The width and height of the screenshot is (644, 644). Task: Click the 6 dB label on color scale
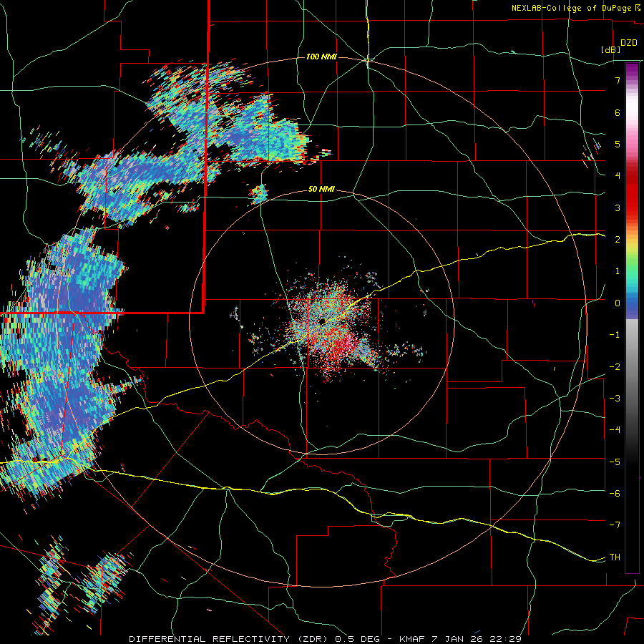coord(618,112)
